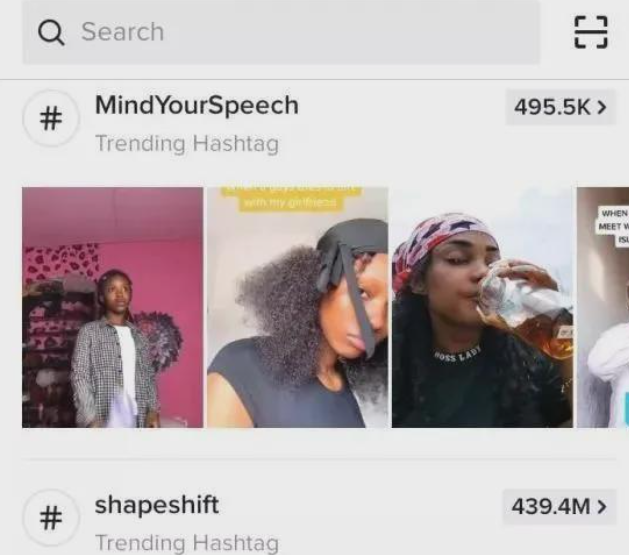The image size is (629, 555).
Task: Tap the QR code scan icon
Action: coord(590,32)
